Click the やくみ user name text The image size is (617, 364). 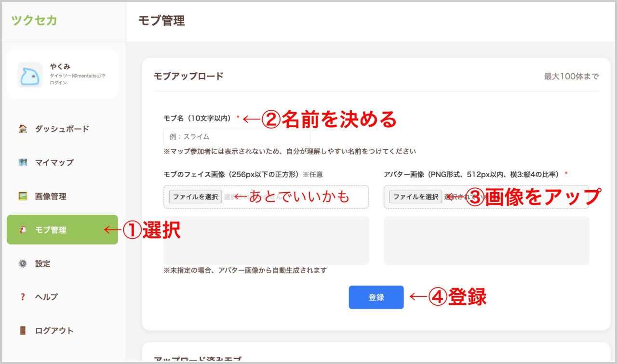point(60,66)
